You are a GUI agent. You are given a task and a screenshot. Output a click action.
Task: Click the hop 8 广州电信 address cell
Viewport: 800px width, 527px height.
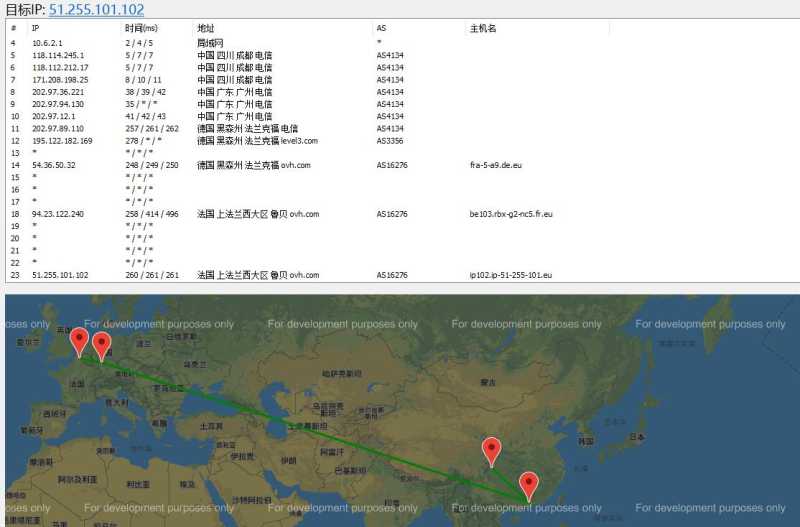pos(235,92)
